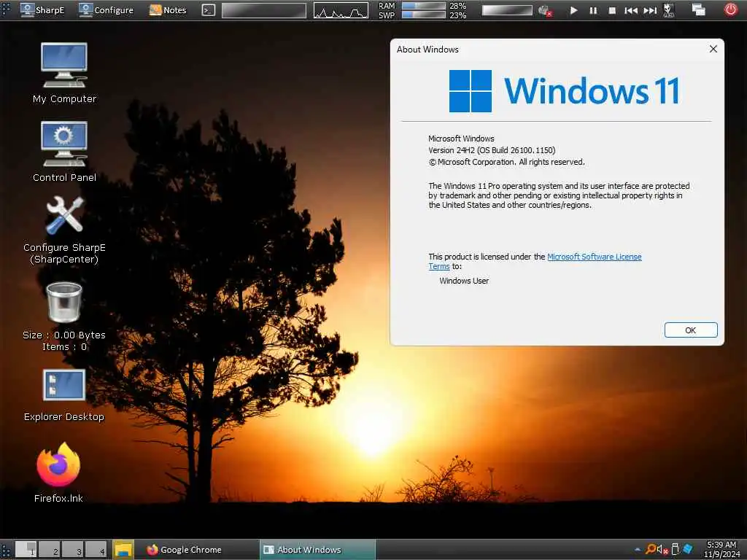Click the About Windows taskbar item

click(x=317, y=550)
